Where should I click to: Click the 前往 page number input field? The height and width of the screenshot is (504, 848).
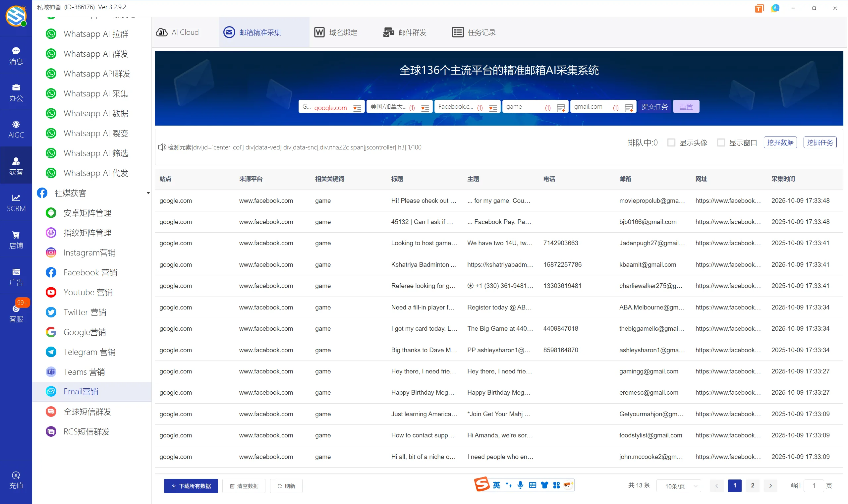814,486
